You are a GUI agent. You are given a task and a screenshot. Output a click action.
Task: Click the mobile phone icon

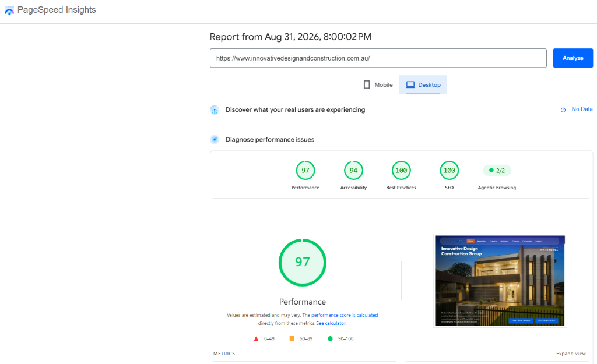click(x=367, y=84)
